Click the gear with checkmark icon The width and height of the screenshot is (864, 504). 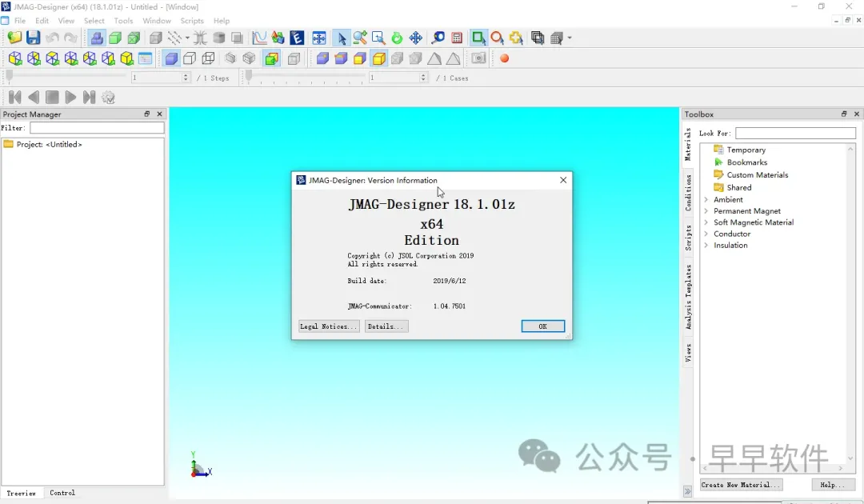coord(109,98)
